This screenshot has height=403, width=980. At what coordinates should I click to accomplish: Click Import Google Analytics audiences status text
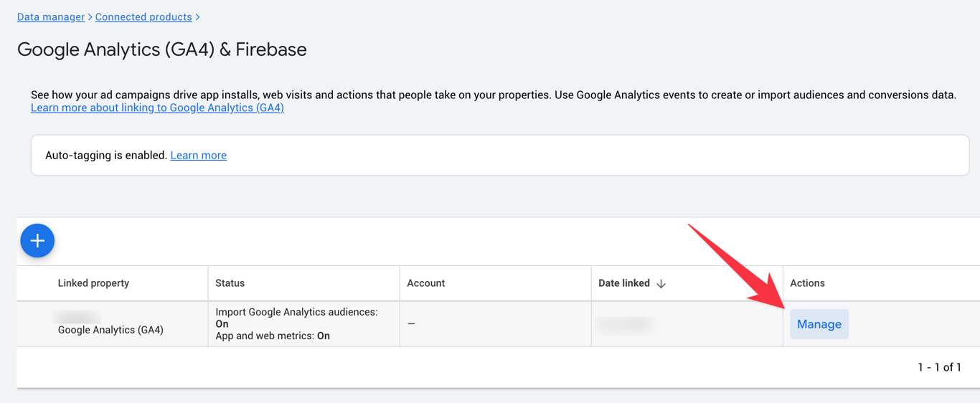click(296, 313)
